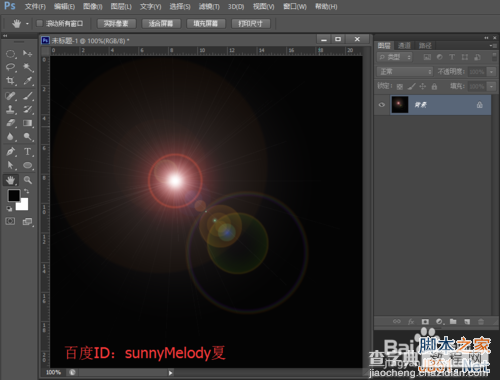Select the Eyedropper tool
This screenshot has height=380, width=500.
[28, 81]
